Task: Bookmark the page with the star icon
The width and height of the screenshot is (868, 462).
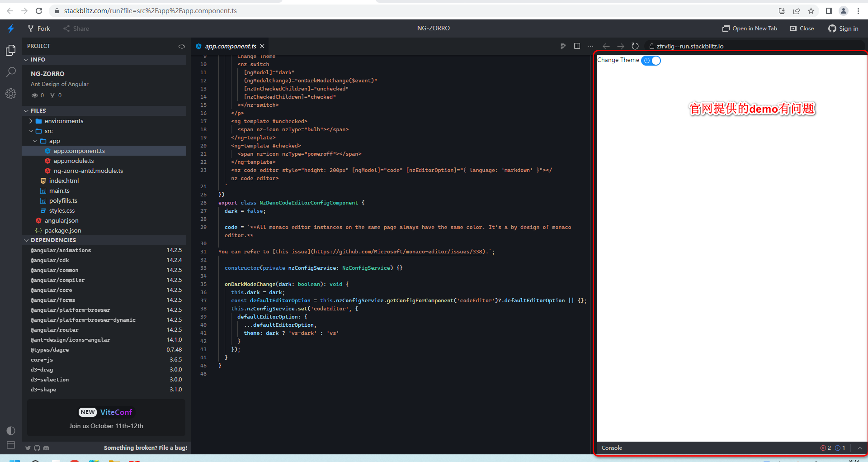Action: pyautogui.click(x=811, y=10)
